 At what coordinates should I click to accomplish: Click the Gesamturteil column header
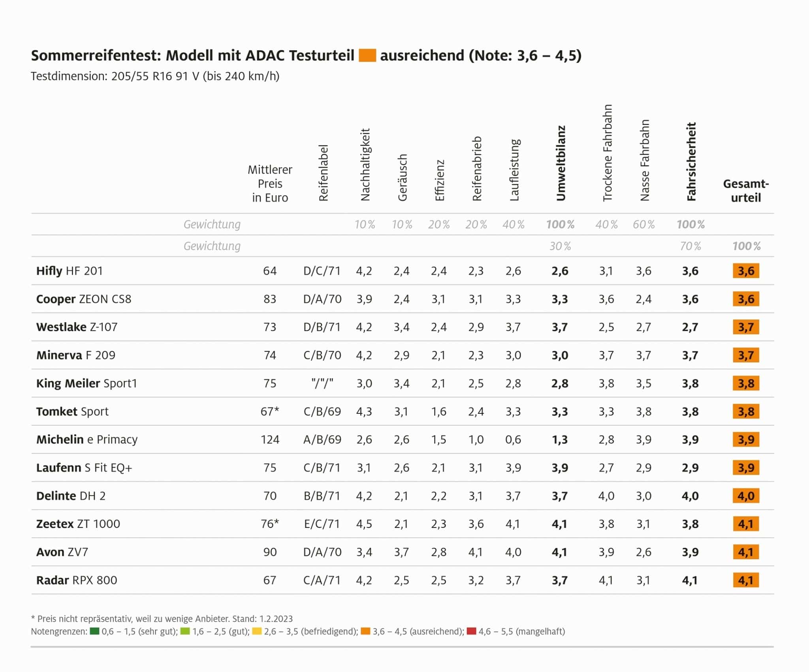(x=746, y=191)
